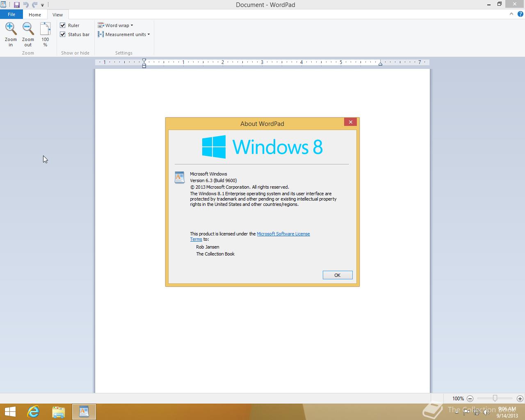Uncheck the Ruler checkbox
The height and width of the screenshot is (420, 525).
(x=63, y=25)
